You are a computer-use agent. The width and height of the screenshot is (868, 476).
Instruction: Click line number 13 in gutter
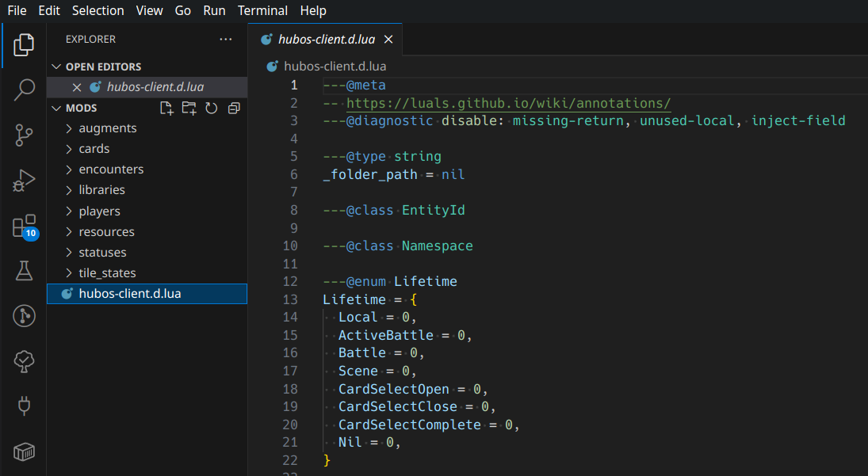click(290, 299)
